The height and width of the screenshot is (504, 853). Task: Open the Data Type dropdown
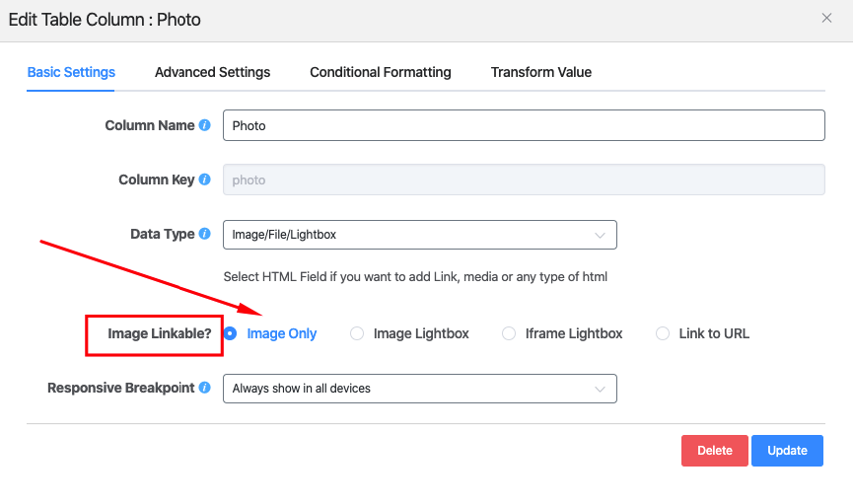tap(419, 235)
